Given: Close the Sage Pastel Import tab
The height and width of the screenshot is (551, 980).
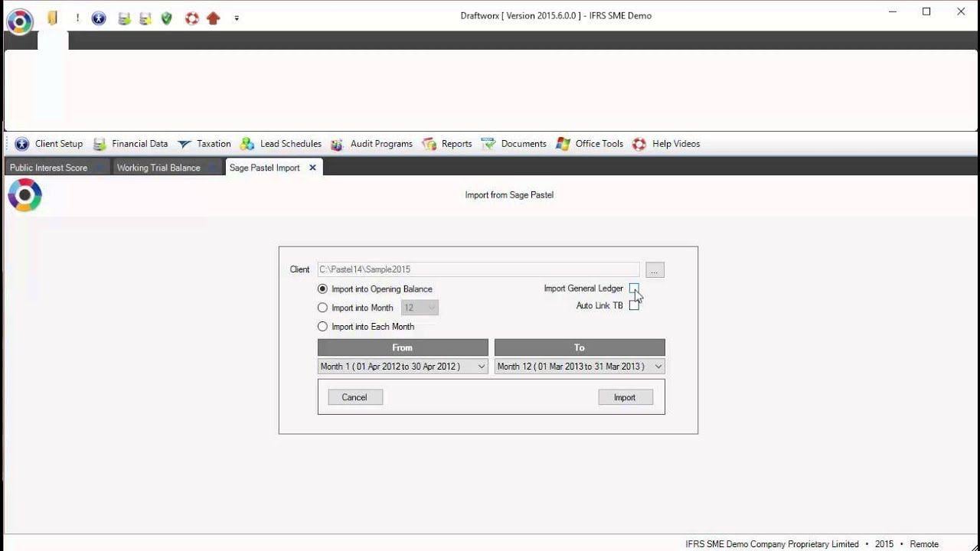Looking at the screenshot, I should coord(312,168).
